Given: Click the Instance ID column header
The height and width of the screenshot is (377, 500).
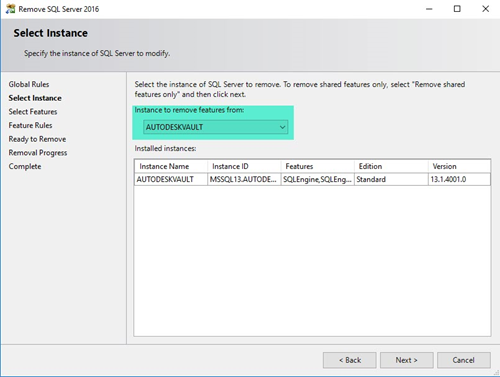Looking at the screenshot, I should [244, 166].
